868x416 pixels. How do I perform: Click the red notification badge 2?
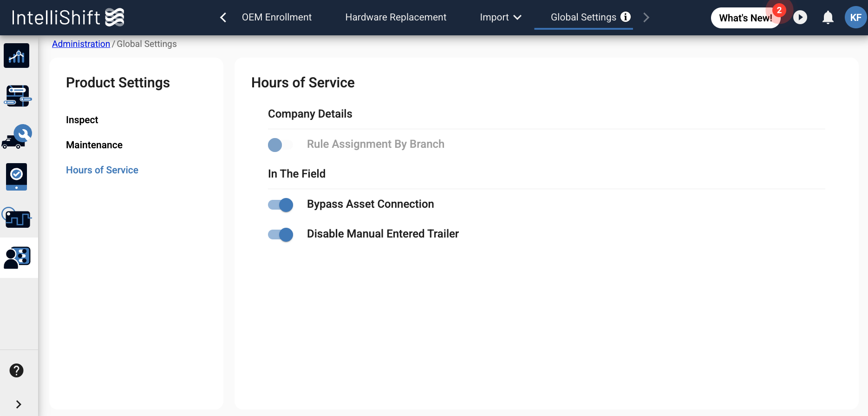click(x=779, y=10)
